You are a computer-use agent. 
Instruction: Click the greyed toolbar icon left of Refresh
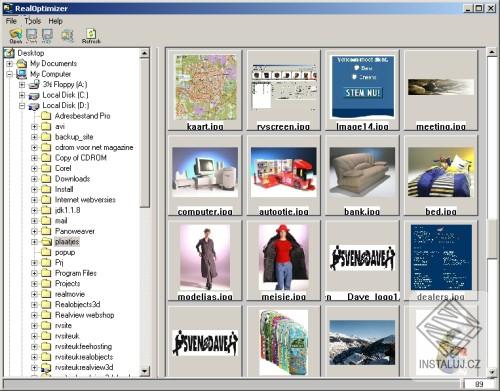[x=67, y=36]
